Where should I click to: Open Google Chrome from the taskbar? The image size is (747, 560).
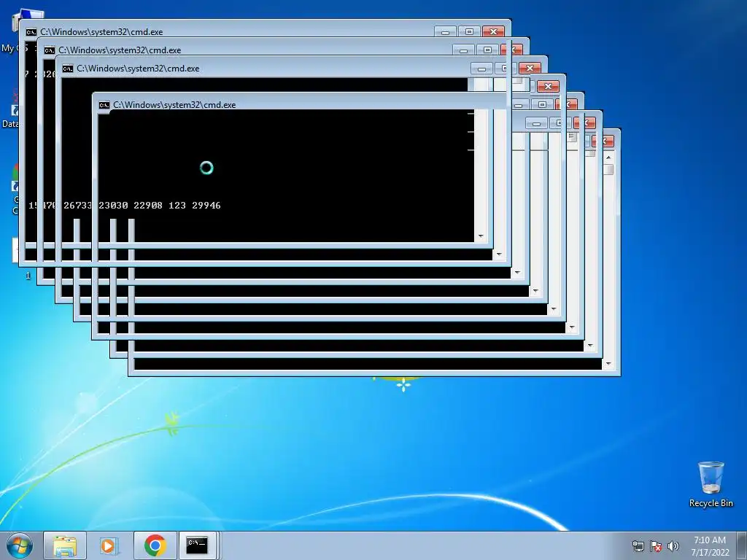155,545
